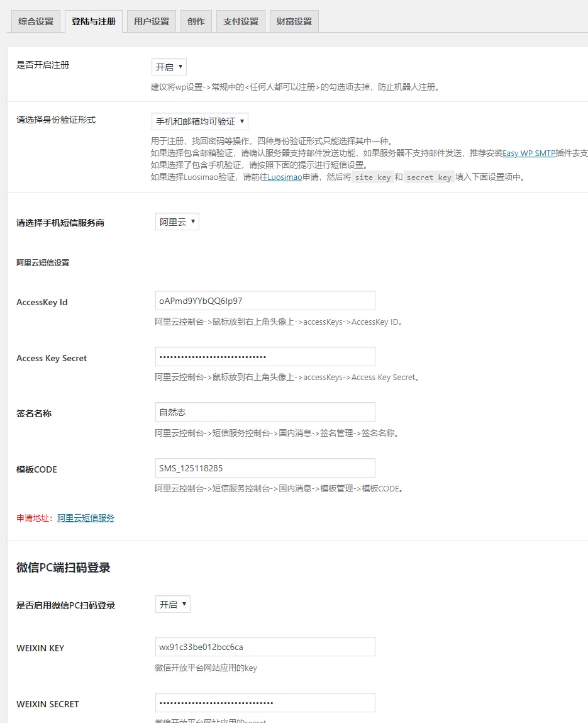This screenshot has height=723, width=588.
Task: Open the 是否启用微信PC扫码登录 dropdown
Action: 173,604
